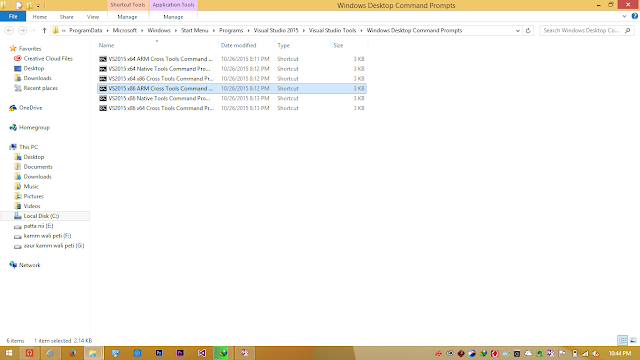Select VS2015 x86 Native Tools Command Prompt shortcut
Viewport: 640px width, 360px height.
[231, 98]
